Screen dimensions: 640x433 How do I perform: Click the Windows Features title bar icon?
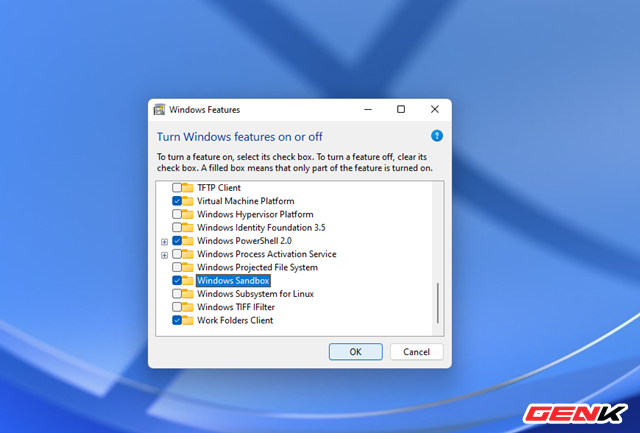(x=159, y=109)
